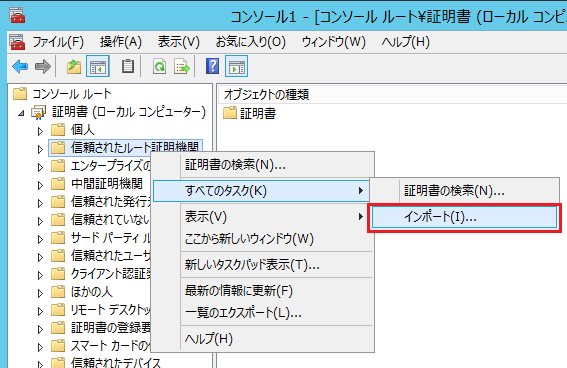Viewport: 567px width, 368px height.
Task: Expand the サード パーティ tree node
Action: click(40, 239)
